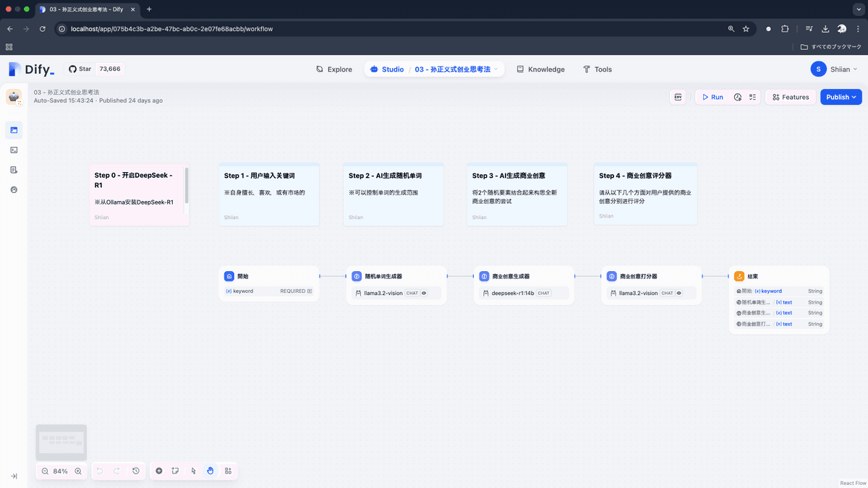868x488 pixels.
Task: Open Monitoring gauge icon in left sidebar
Action: coord(14,189)
